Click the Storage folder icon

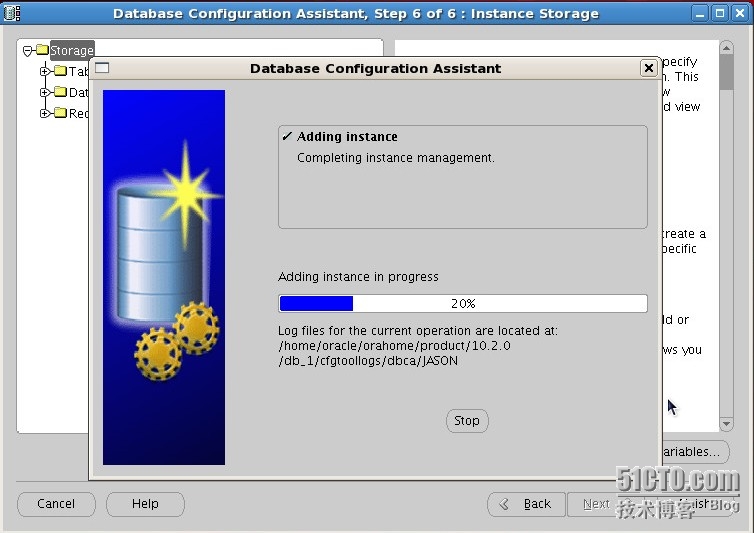coord(42,50)
